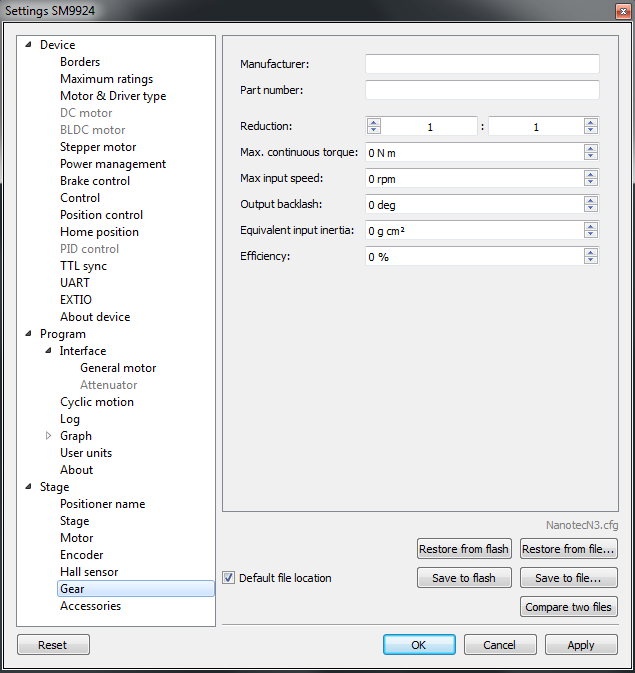Viewport: 635px width, 673px height.
Task: Reset settings with the Reset button
Action: [x=53, y=645]
